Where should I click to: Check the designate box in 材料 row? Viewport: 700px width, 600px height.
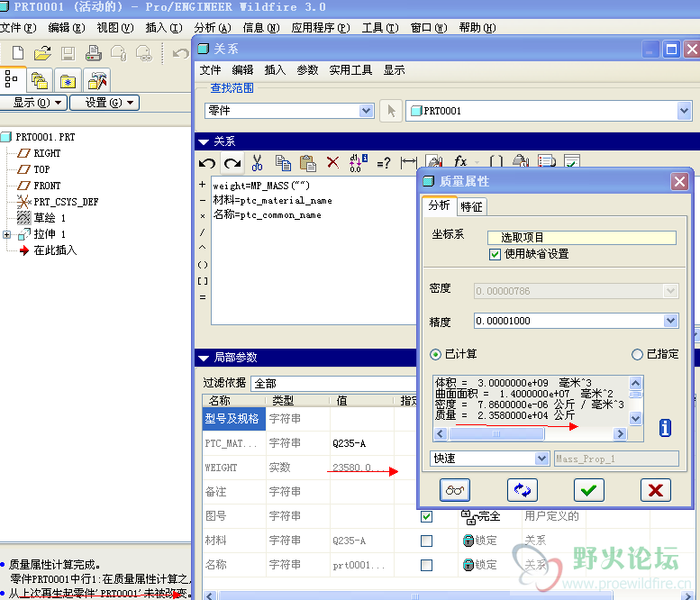(426, 541)
